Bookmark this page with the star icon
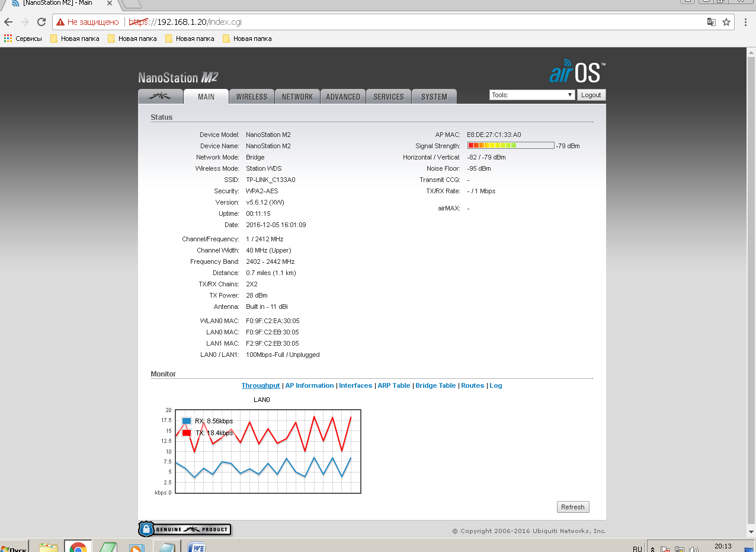The height and width of the screenshot is (552, 756). pyautogui.click(x=726, y=22)
